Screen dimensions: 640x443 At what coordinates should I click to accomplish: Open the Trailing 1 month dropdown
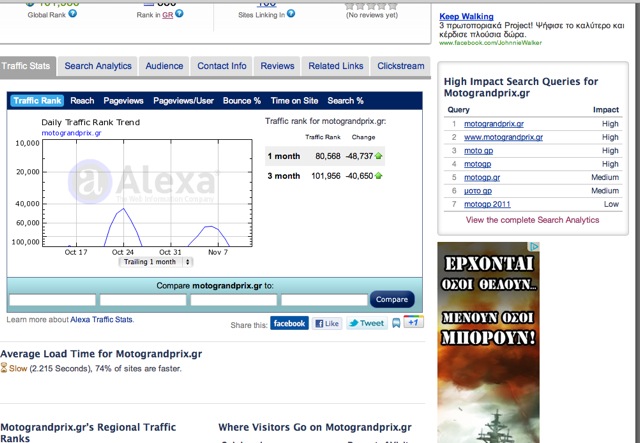[156, 262]
